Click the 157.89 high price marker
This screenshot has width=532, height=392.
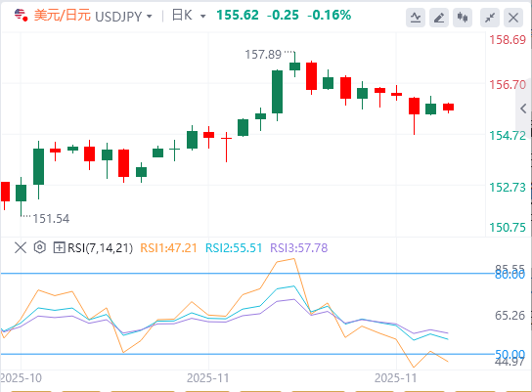(263, 55)
